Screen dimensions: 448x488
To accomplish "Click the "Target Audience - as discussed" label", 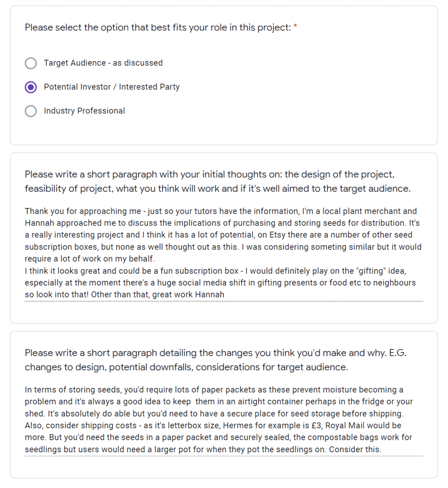I will tap(103, 63).
